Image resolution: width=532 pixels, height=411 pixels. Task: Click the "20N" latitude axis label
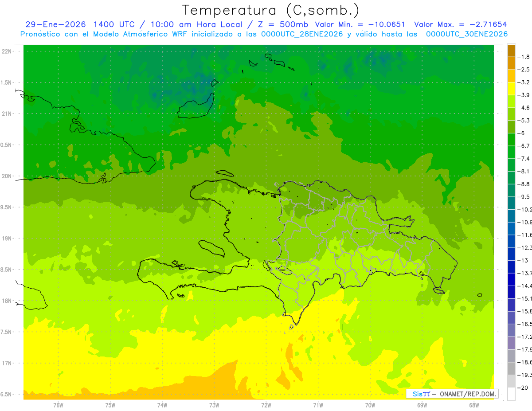[x=8, y=176]
